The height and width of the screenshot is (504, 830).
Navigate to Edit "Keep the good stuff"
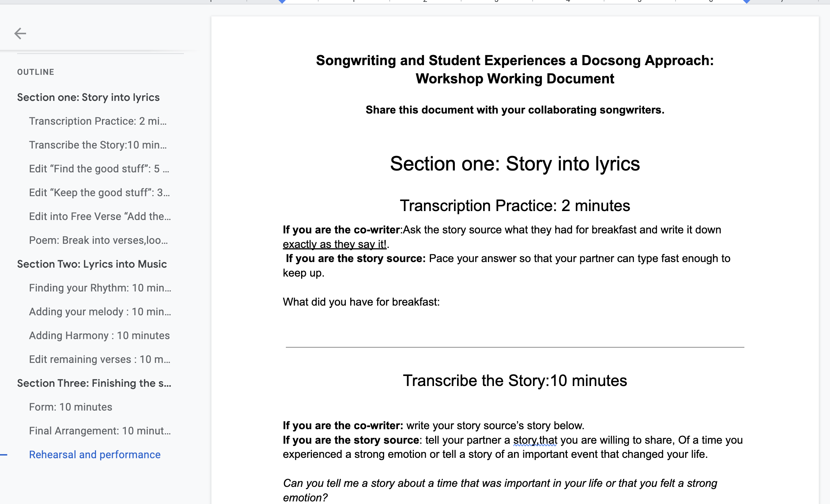(x=99, y=192)
